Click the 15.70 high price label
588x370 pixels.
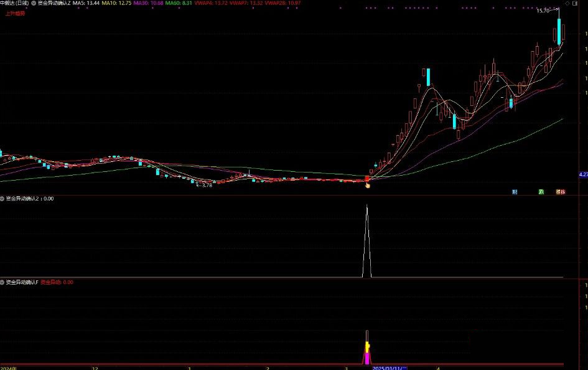(543, 11)
